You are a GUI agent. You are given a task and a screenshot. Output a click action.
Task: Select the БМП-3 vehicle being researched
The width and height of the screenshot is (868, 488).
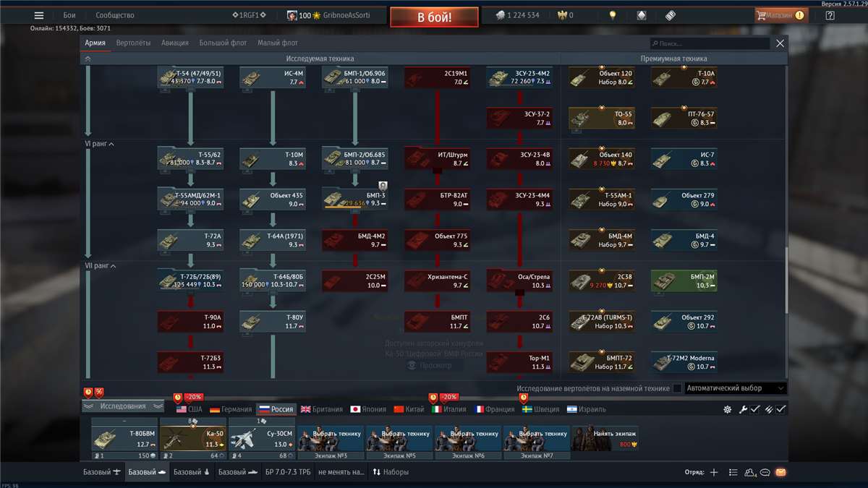click(x=355, y=199)
